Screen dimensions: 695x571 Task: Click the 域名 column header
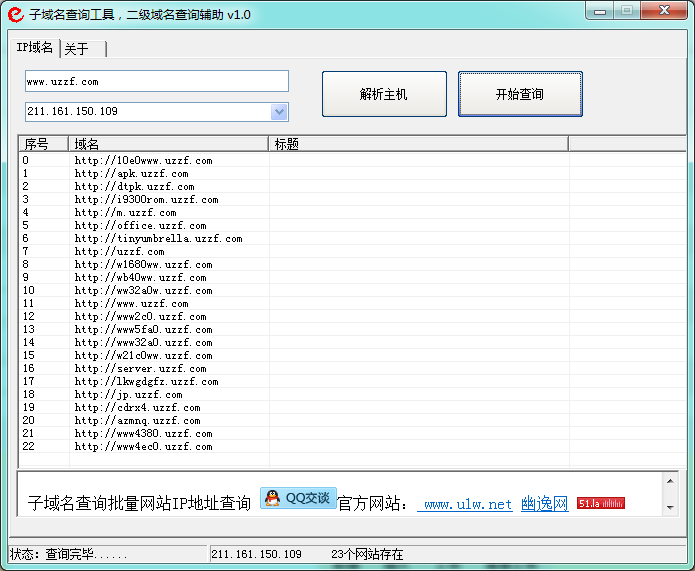click(x=168, y=144)
